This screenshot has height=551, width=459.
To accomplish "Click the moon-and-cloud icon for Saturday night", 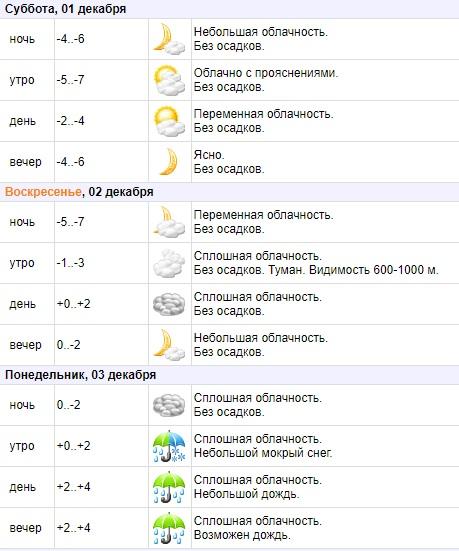I will click(169, 39).
